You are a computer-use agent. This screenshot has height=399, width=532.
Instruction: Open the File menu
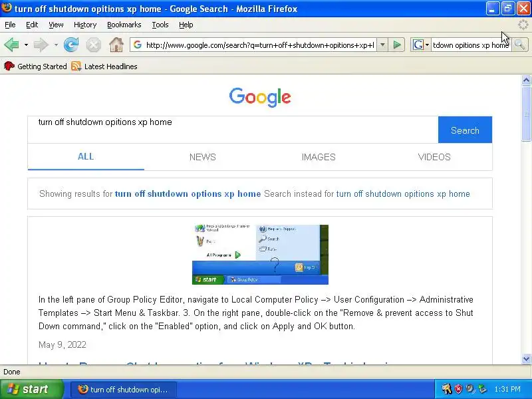(10, 25)
